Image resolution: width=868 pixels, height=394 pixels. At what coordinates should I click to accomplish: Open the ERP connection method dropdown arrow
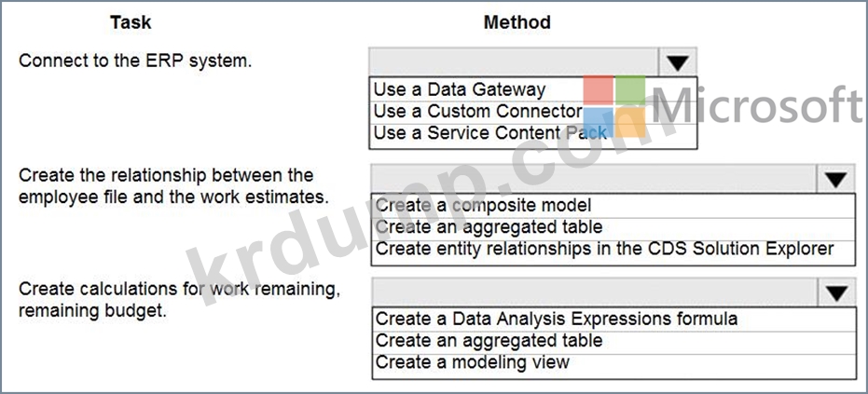pos(678,62)
